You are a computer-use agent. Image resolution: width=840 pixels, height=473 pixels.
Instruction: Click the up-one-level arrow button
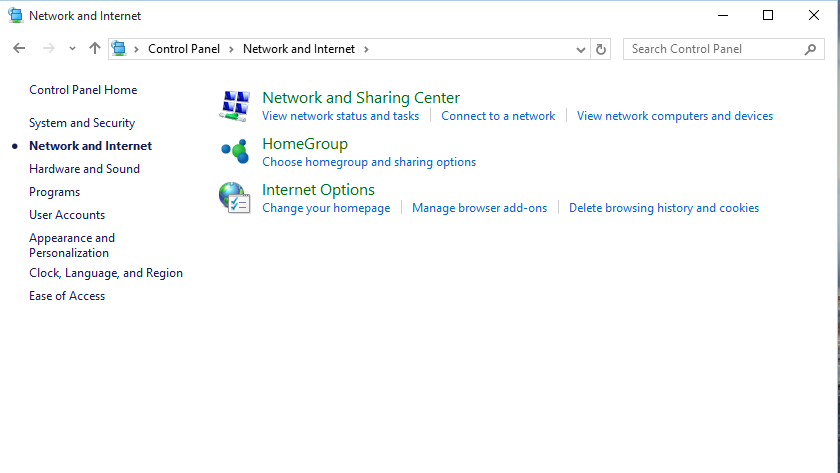pyautogui.click(x=95, y=49)
